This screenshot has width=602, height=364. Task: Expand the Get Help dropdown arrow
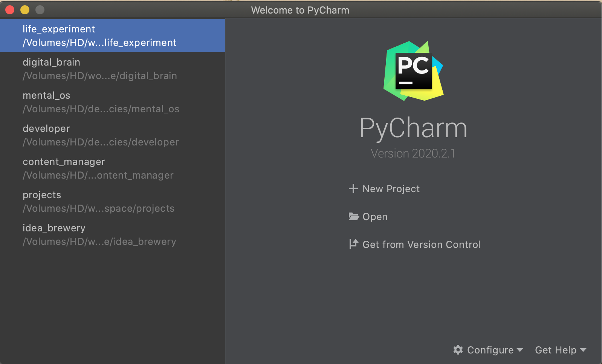coord(583,350)
